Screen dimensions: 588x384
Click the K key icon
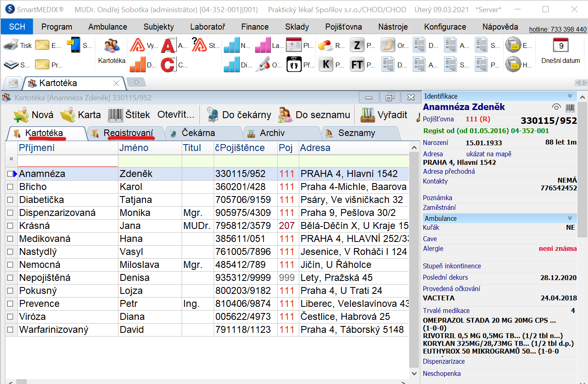(326, 64)
